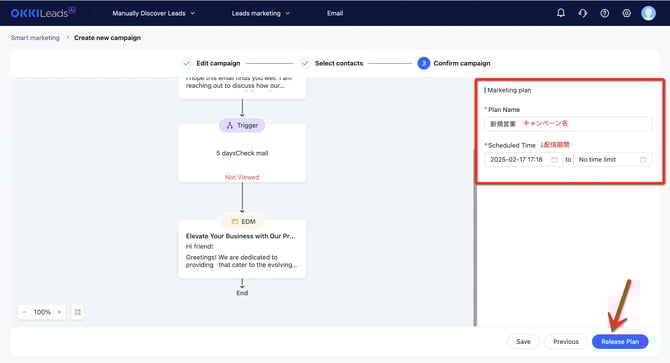Click the No time limit end field

click(612, 160)
